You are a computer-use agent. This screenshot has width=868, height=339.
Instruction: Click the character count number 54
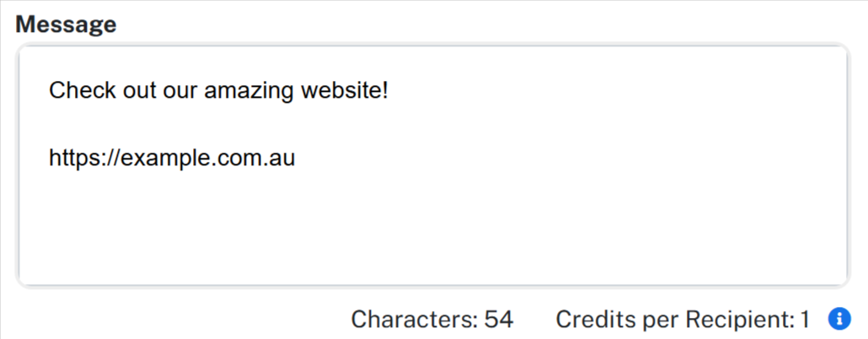point(499,319)
